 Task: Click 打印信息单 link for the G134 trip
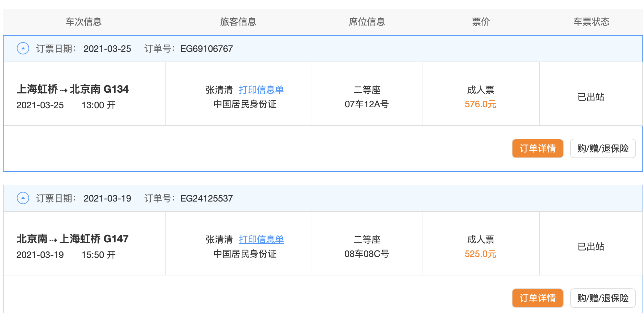coord(261,90)
